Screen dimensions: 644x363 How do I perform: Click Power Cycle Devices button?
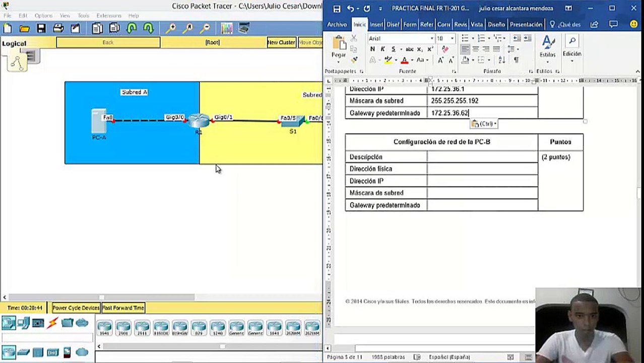click(x=76, y=308)
